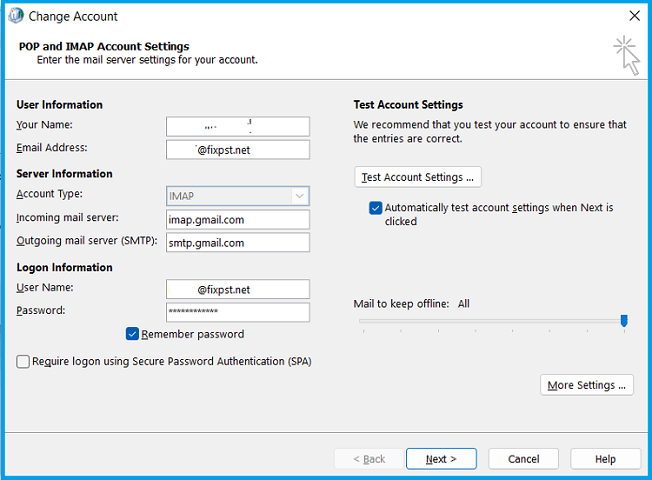Click the Test Account Settings button
Image resolution: width=652 pixels, height=480 pixels.
pyautogui.click(x=418, y=177)
